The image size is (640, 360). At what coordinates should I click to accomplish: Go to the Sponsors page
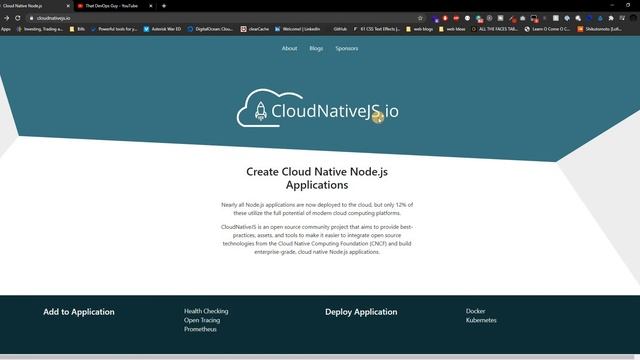[347, 48]
